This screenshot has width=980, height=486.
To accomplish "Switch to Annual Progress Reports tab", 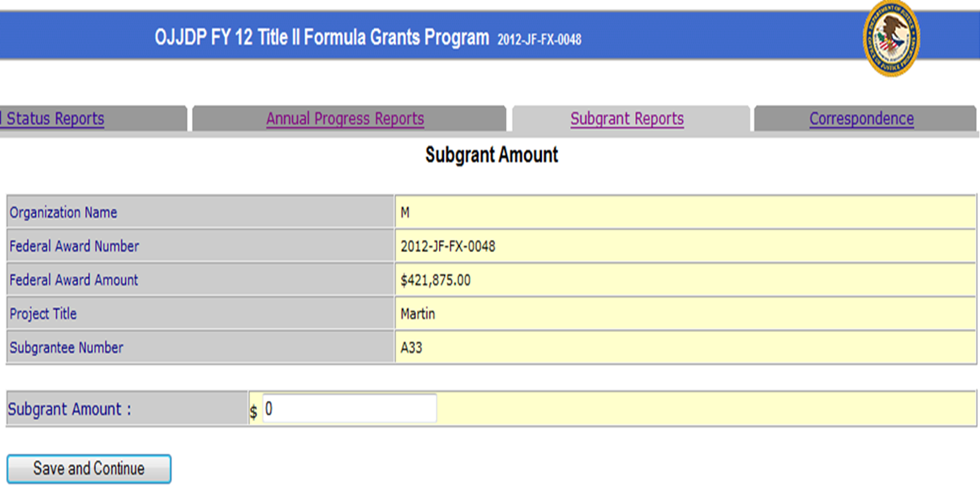I will (x=345, y=119).
